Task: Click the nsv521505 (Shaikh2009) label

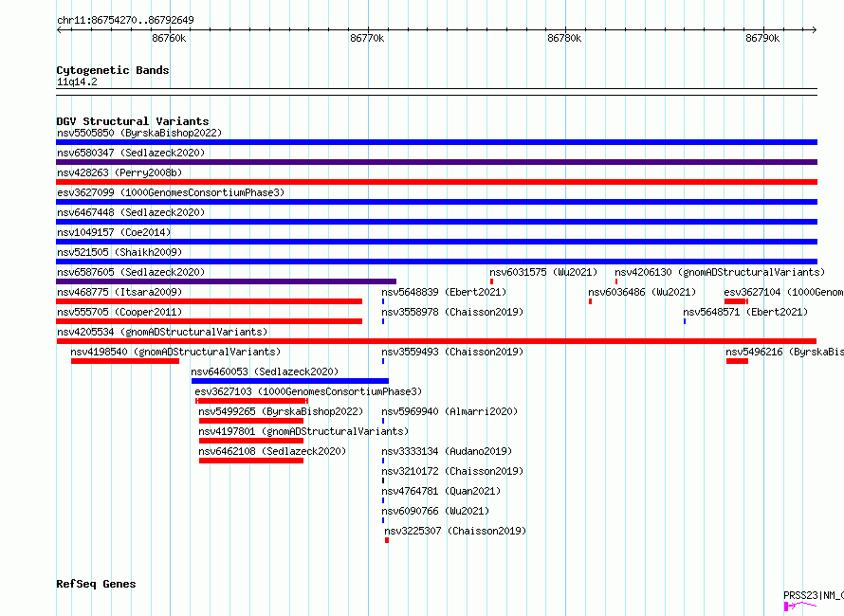Action: (119, 252)
